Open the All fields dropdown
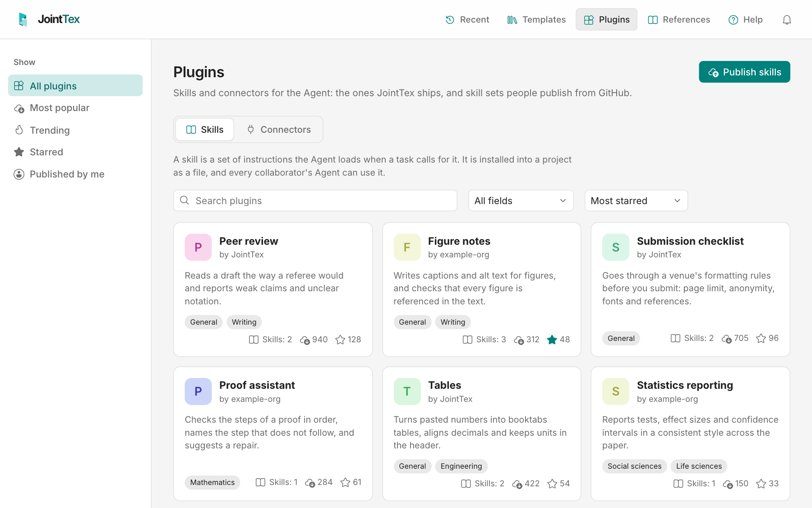 click(x=521, y=200)
